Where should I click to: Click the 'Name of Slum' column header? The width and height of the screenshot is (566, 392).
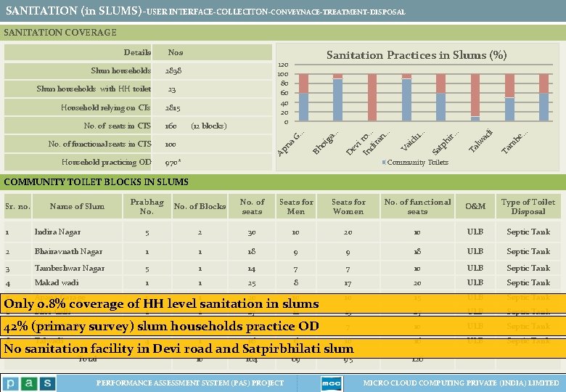pos(77,206)
